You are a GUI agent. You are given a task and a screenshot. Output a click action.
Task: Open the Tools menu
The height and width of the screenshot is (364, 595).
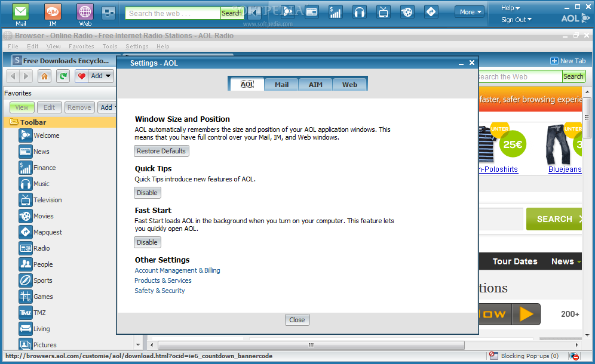point(110,47)
